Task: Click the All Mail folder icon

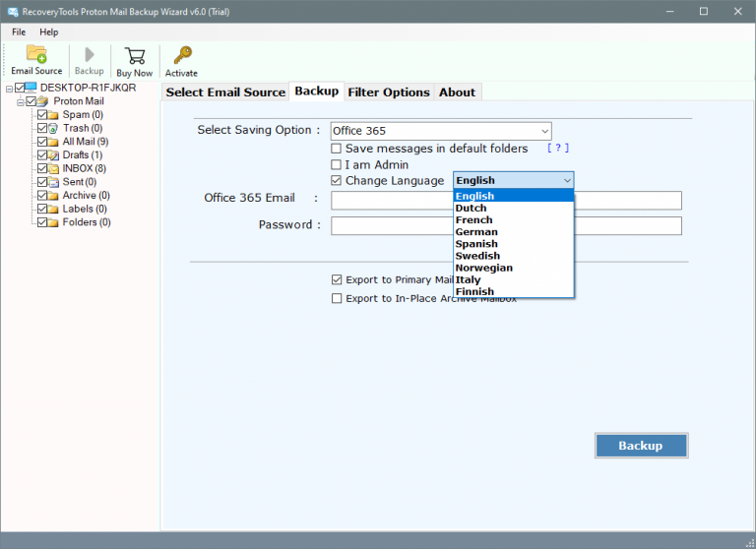Action: click(53, 142)
